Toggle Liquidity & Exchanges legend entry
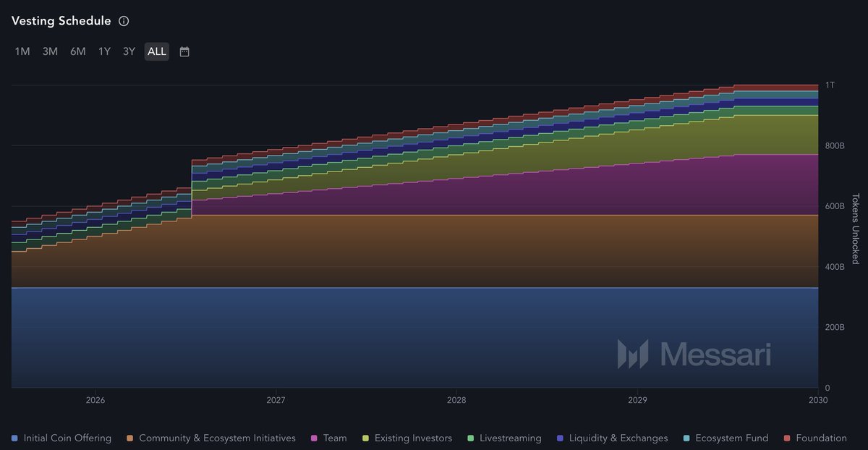Image resolution: width=868 pixels, height=450 pixels. pyautogui.click(x=612, y=438)
